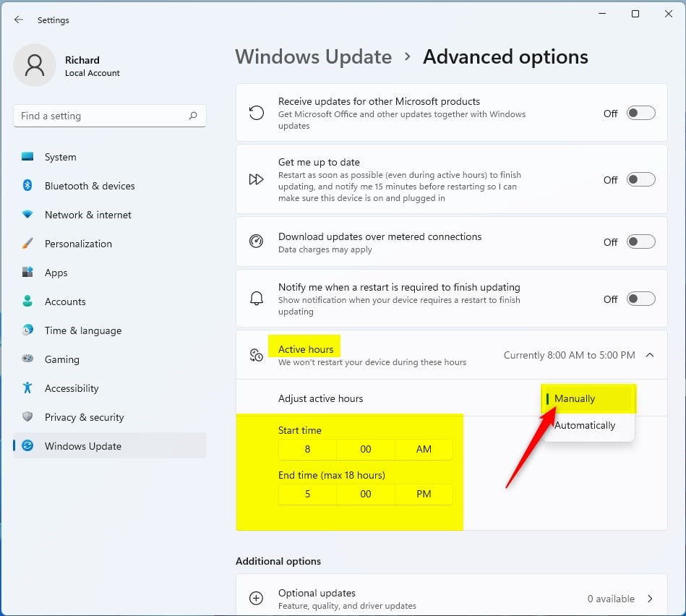Click the Apps icon in sidebar
The image size is (686, 616).
(x=27, y=272)
